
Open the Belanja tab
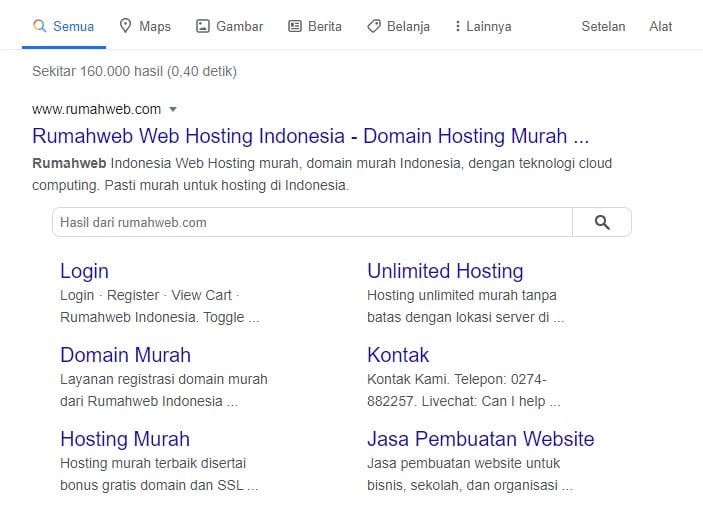click(x=399, y=26)
